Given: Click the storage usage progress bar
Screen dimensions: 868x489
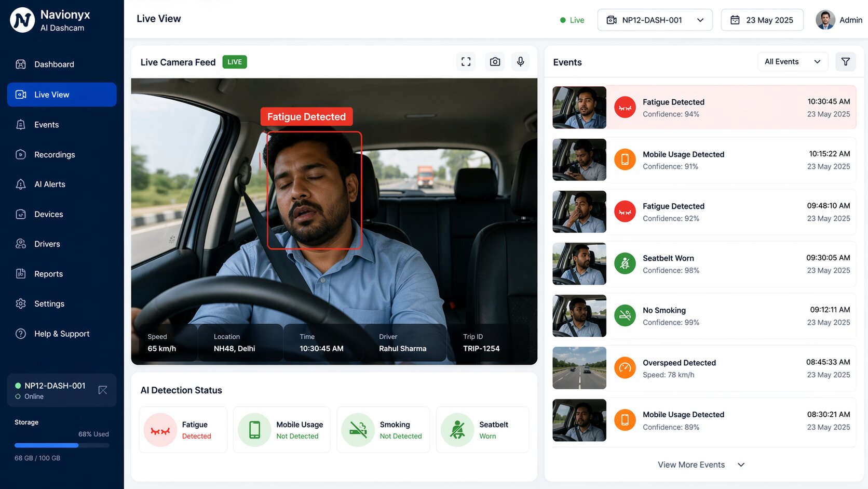Looking at the screenshot, I should click(61, 445).
